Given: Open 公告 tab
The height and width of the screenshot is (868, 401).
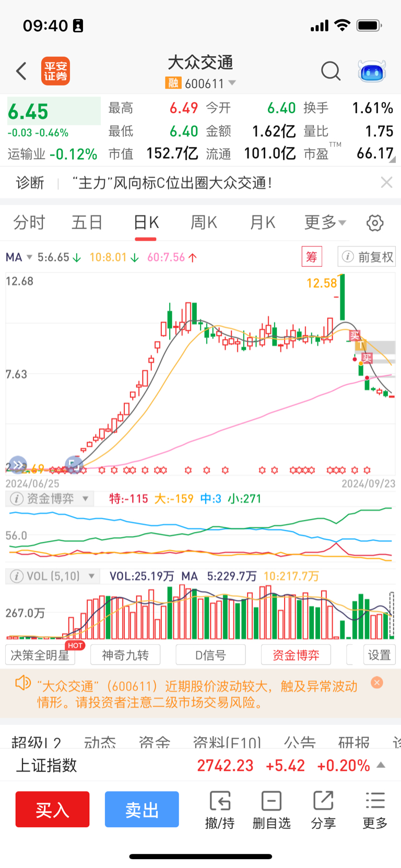Looking at the screenshot, I should [x=300, y=742].
